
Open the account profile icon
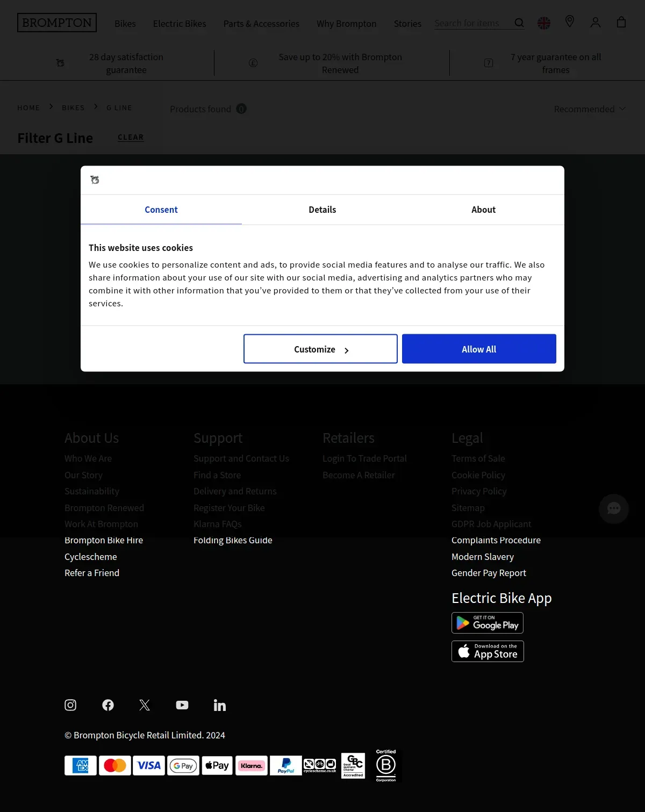[x=596, y=22]
